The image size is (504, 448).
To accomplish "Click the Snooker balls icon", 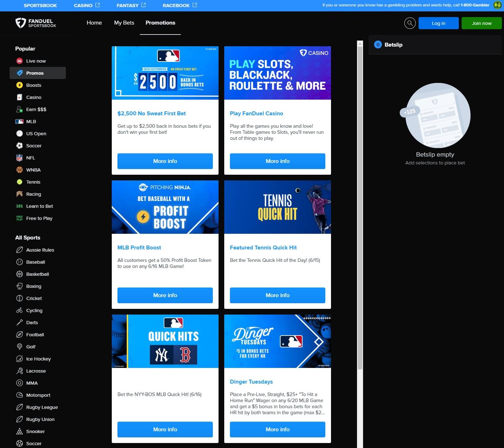I will 20,431.
